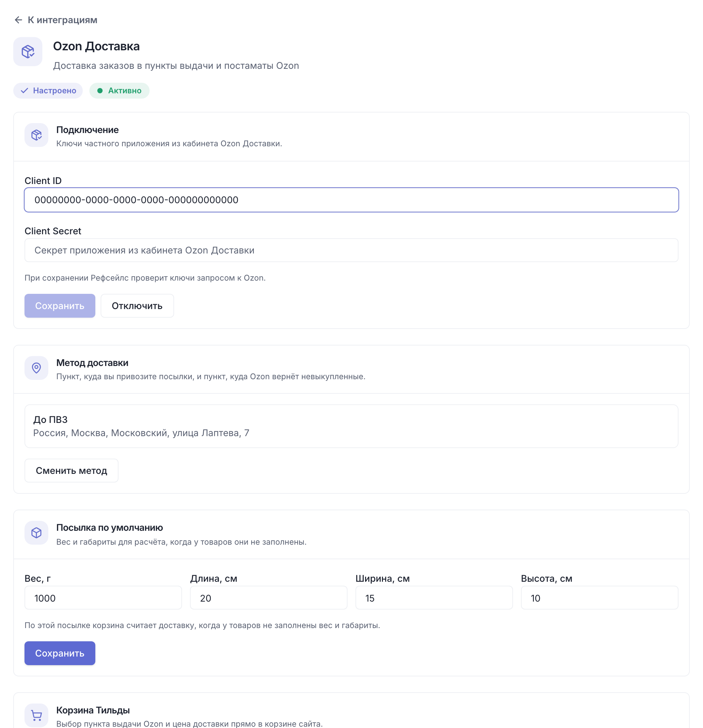Click the Посылка по умолчанию box icon
The image size is (703, 728).
tap(36, 533)
